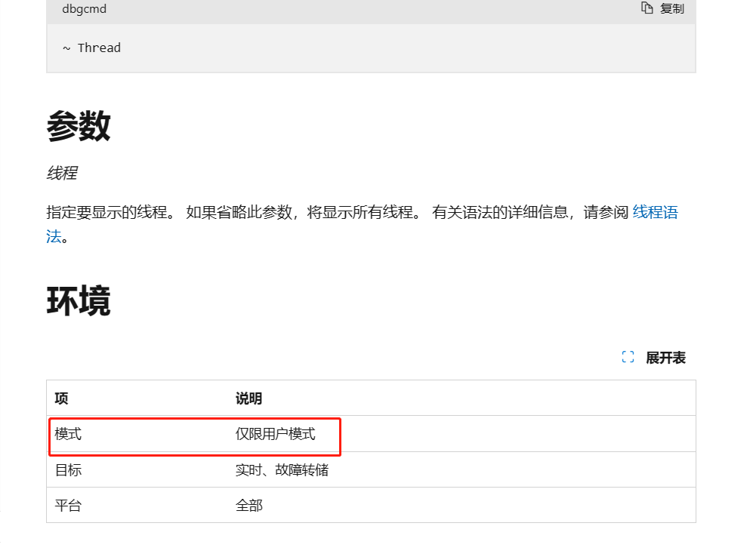Select the 仅限用户模式 table cell
750x560 pixels.
[275, 434]
